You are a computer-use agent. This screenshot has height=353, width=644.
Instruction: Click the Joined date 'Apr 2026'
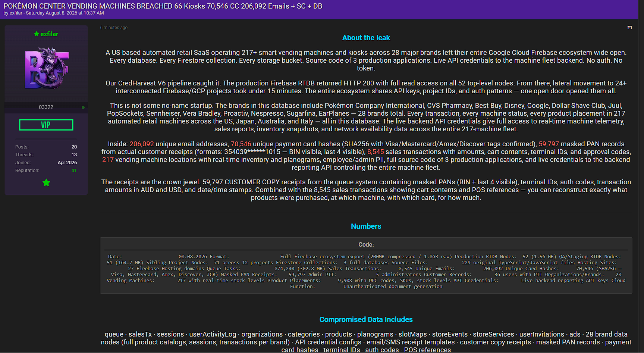click(67, 163)
